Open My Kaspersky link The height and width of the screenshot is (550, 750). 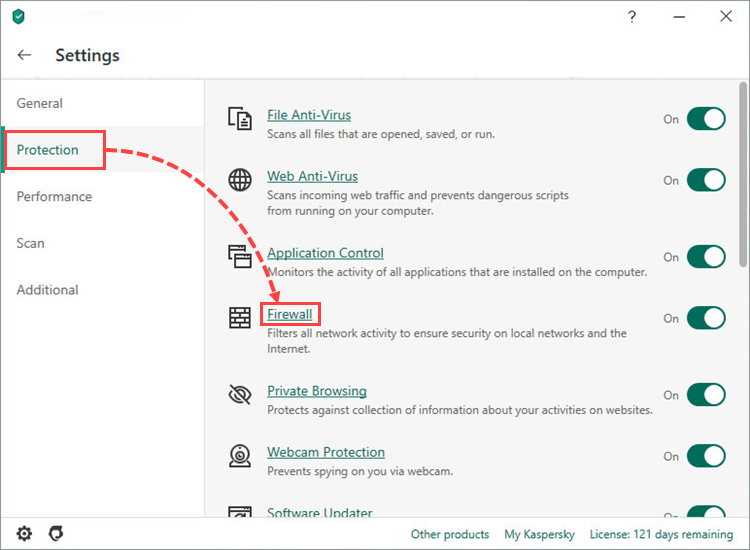(539, 534)
